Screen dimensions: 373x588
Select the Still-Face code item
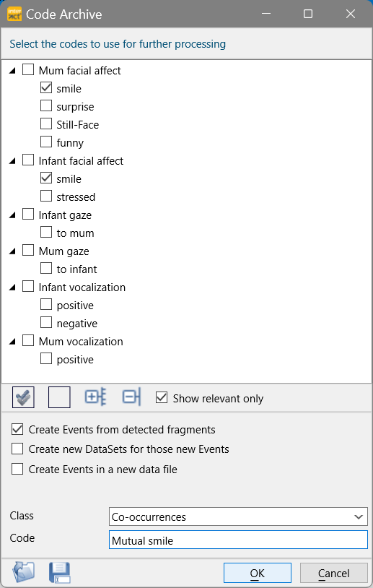coord(77,125)
